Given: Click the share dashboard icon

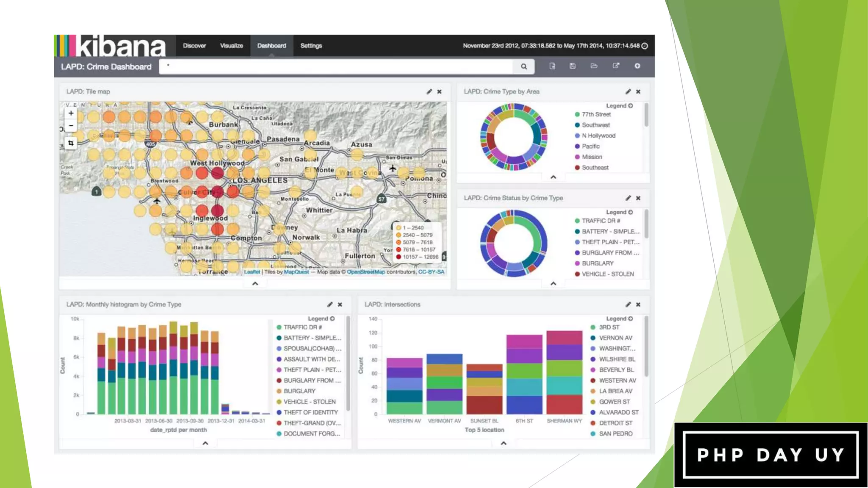Looking at the screenshot, I should click(616, 66).
